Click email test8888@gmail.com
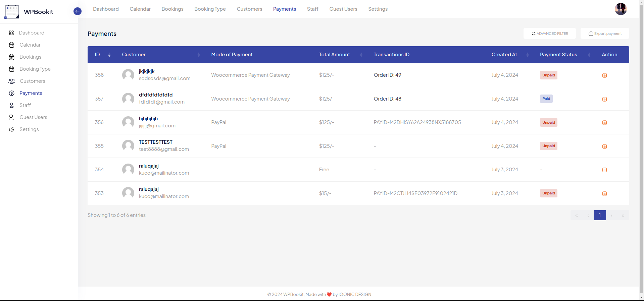Viewport: 644px width, 301px height. pyautogui.click(x=164, y=149)
